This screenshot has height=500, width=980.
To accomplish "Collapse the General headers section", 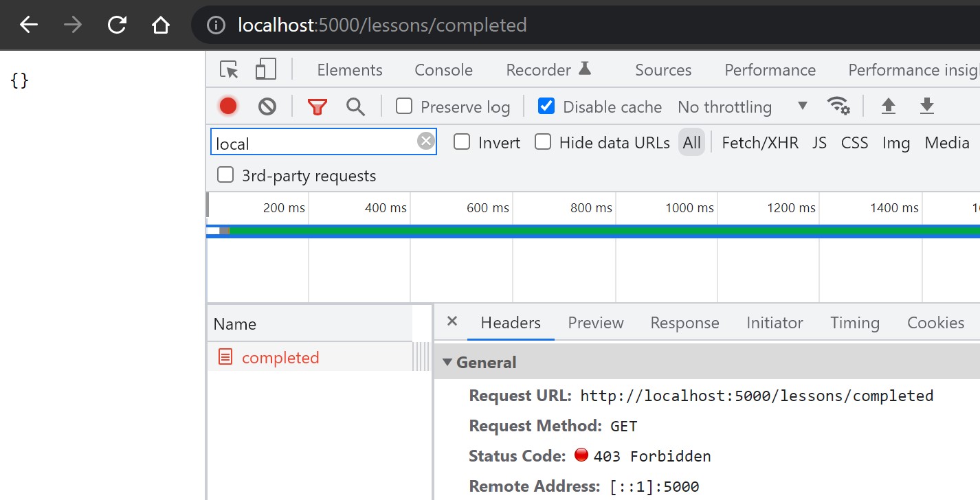I will coord(448,363).
